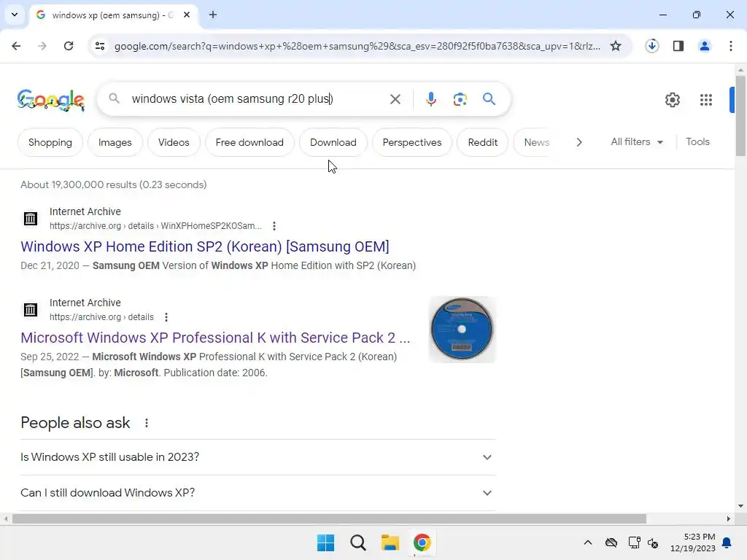The height and width of the screenshot is (560, 747).
Task: Open File Explorer from taskbar
Action: 390,542
